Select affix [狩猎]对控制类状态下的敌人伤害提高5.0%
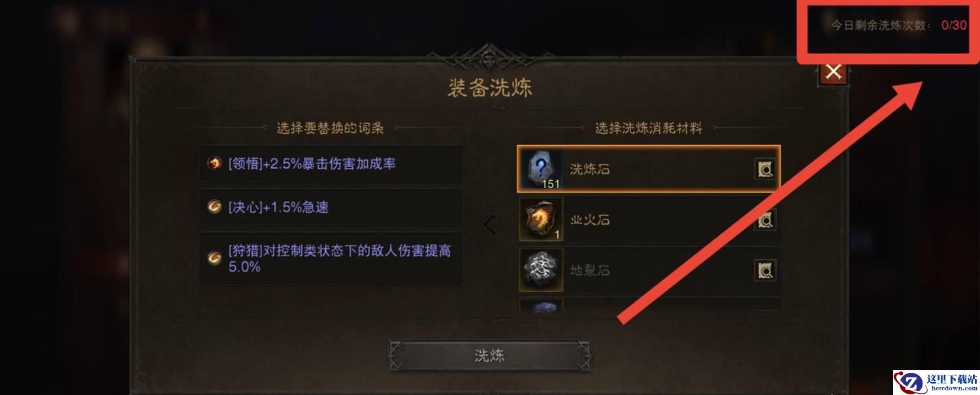This screenshot has height=395, width=980. click(331, 259)
